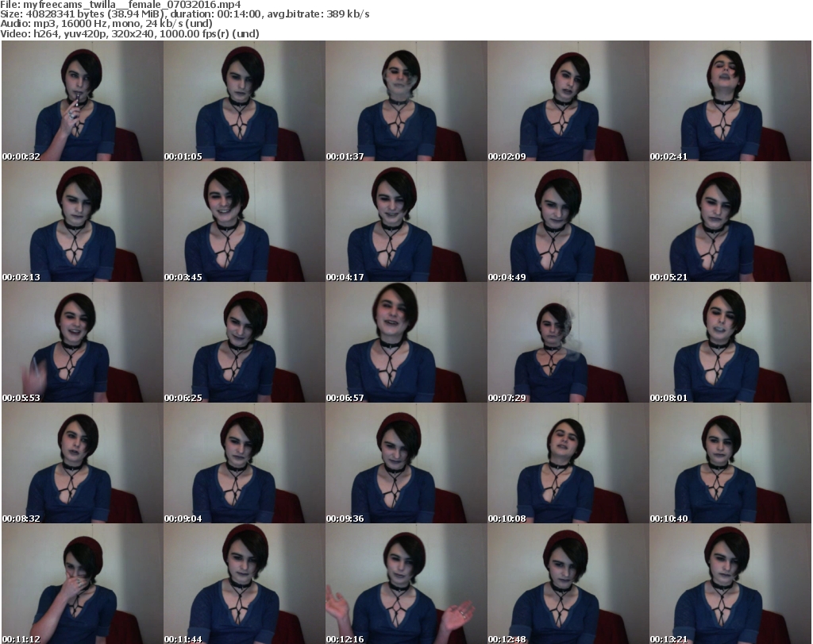Select the thumbnail stamped 00:00:32
Viewport: 813px width, 644px height.
83,101
